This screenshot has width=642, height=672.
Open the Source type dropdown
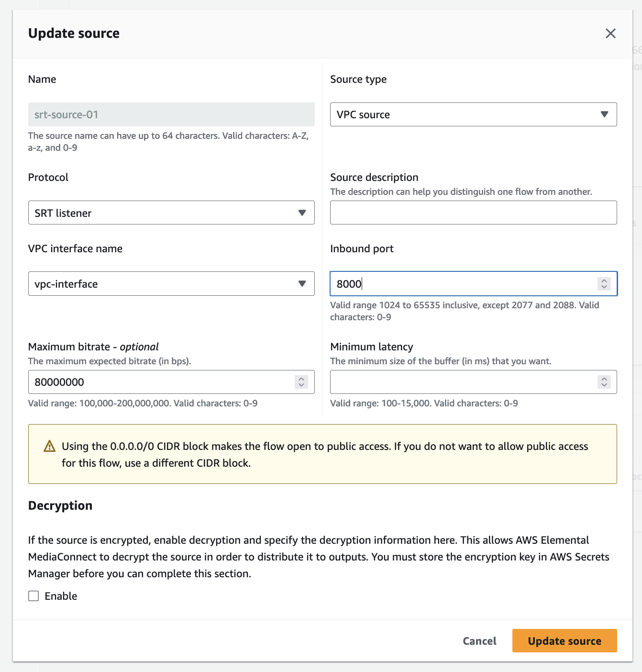pos(473,114)
